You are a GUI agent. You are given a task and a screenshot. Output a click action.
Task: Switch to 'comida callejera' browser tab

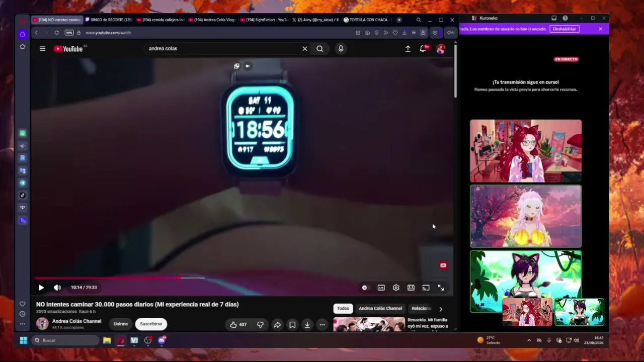coord(161,20)
